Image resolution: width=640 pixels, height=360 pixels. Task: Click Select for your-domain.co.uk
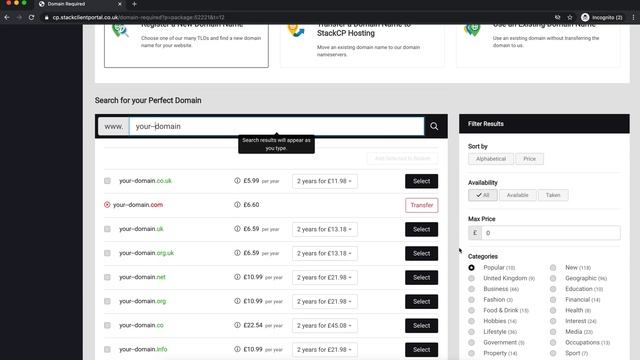[422, 181]
